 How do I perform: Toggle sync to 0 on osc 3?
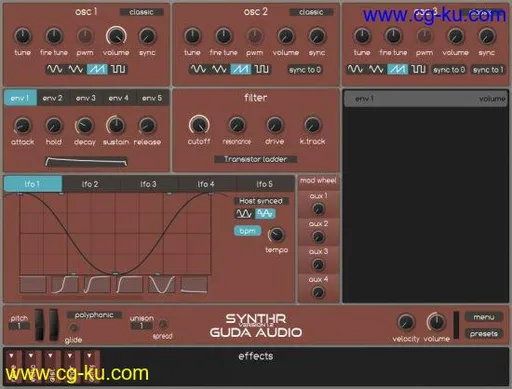(449, 70)
